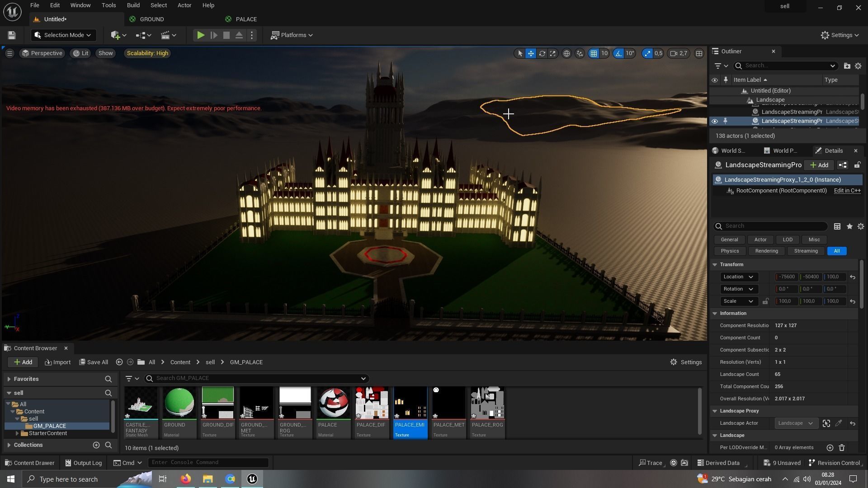Toggle Scale lock ratio icon
868x488 pixels.
[765, 301]
